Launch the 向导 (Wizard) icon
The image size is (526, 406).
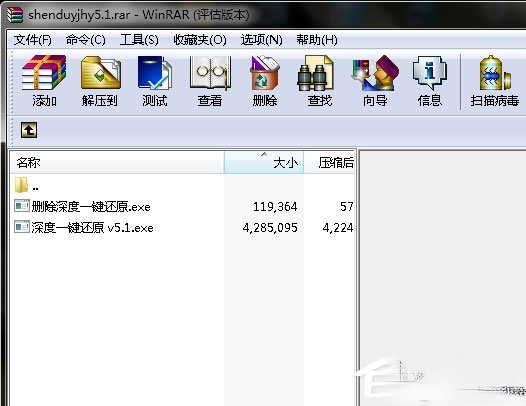375,73
